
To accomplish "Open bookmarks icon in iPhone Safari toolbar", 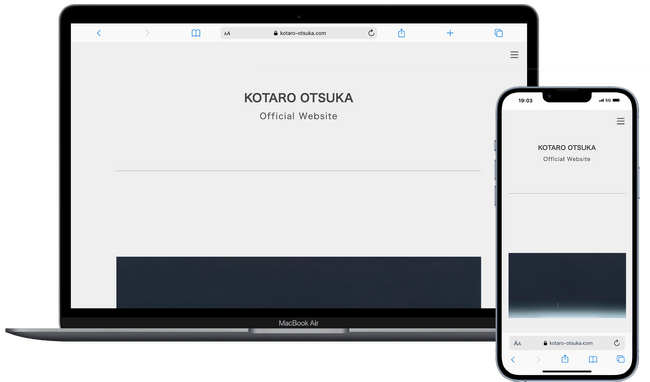I will pos(593,359).
